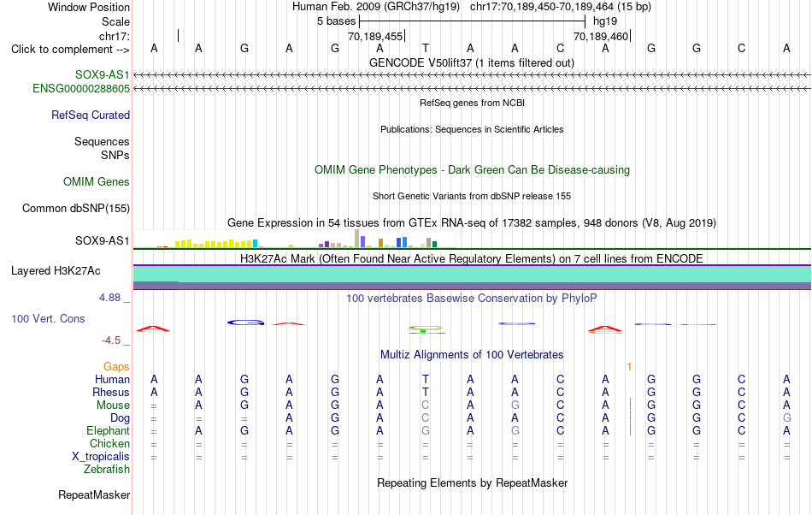Select the Elephant alignment row label
The width and height of the screenshot is (812, 515).
108,430
